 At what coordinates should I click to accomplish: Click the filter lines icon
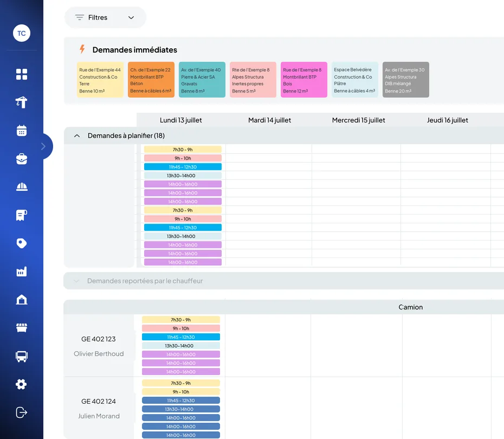pos(79,17)
